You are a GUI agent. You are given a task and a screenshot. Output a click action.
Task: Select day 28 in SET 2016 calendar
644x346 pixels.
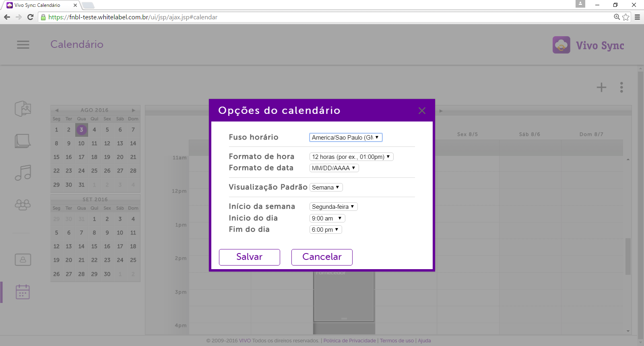pyautogui.click(x=81, y=274)
